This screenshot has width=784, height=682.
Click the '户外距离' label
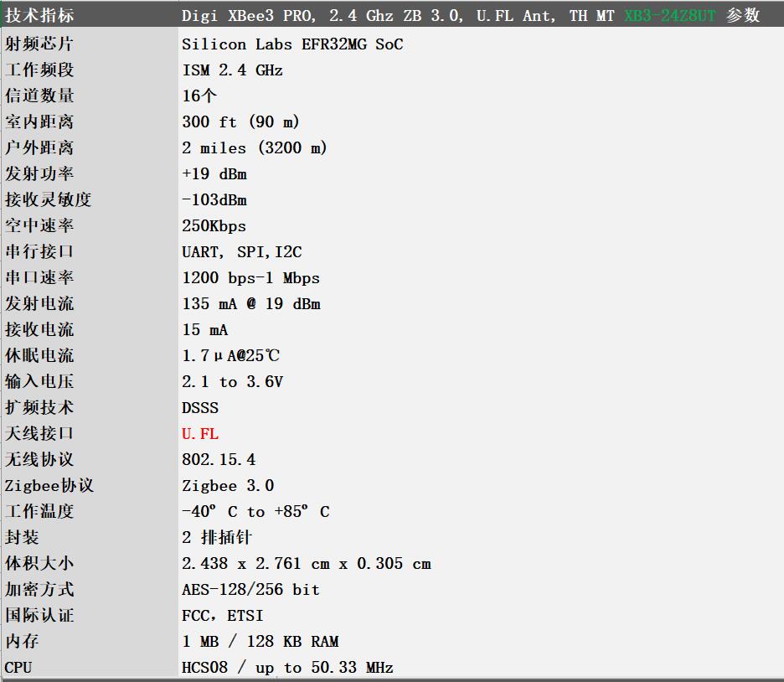click(x=39, y=147)
